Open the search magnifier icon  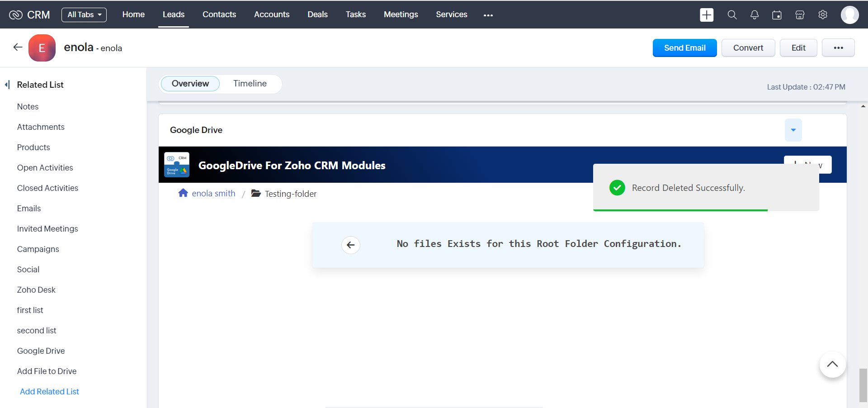[x=732, y=15]
